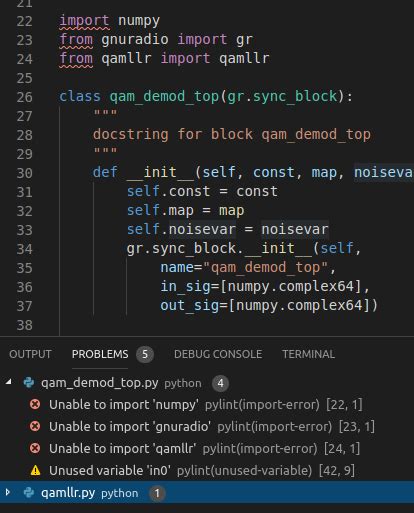The height and width of the screenshot is (513, 414).
Task: Switch to the TERMINAL tab
Action: pos(308,354)
